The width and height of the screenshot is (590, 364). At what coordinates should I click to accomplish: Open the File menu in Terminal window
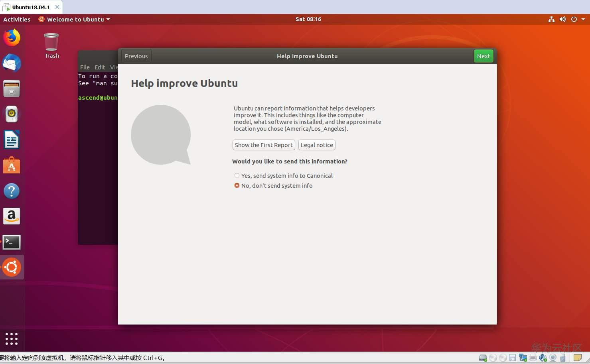(x=85, y=67)
